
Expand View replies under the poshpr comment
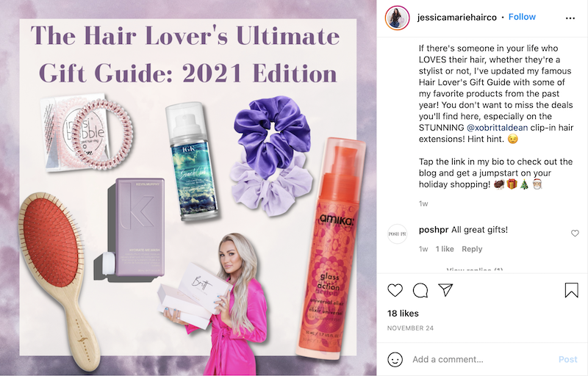[x=475, y=270]
